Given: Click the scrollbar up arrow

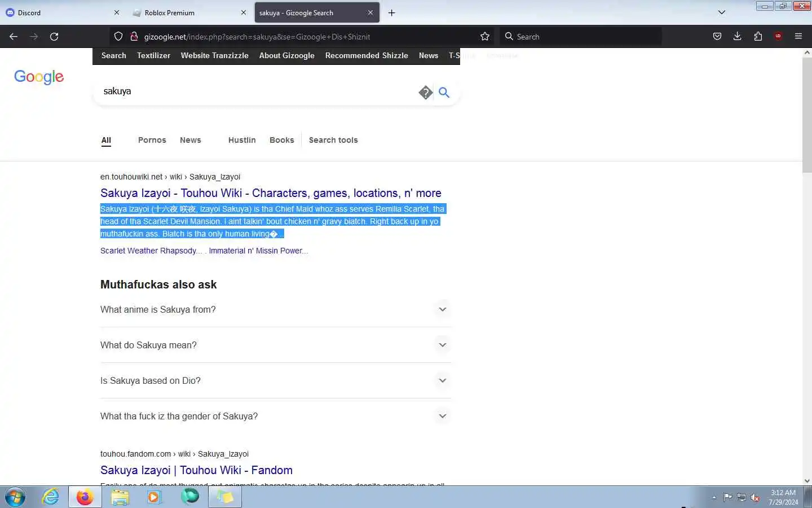Looking at the screenshot, I should coord(807,52).
